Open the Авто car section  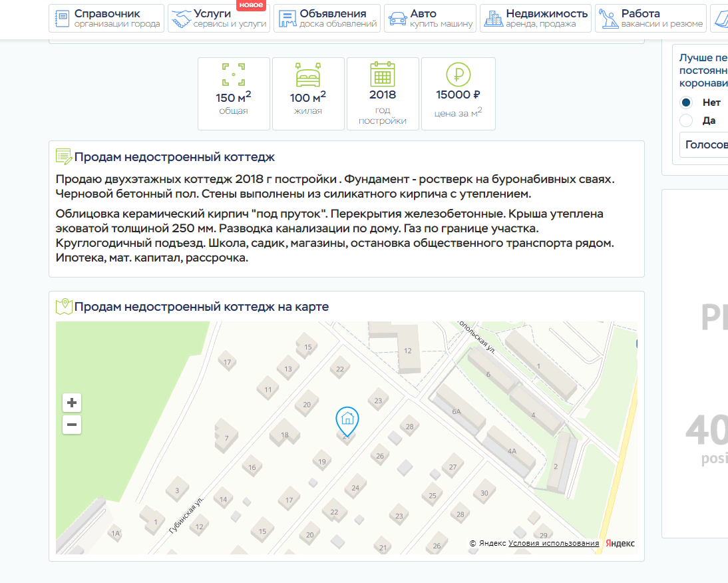click(431, 19)
